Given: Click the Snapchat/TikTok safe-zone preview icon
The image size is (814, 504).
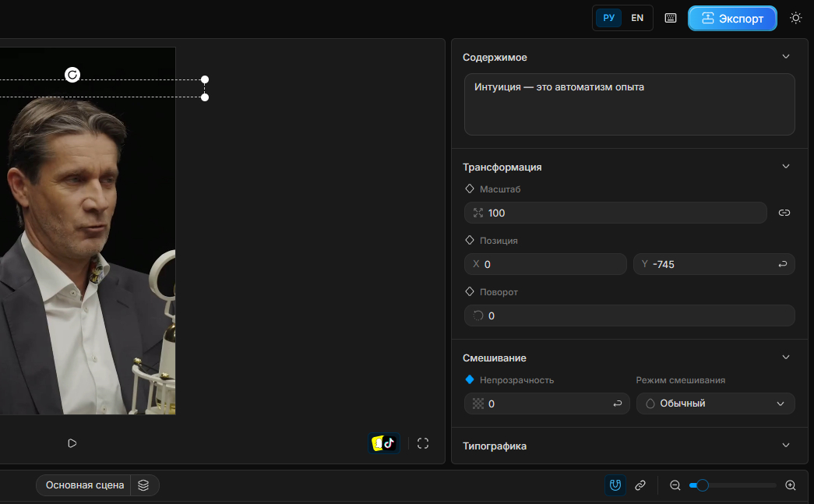Looking at the screenshot, I should tap(384, 443).
